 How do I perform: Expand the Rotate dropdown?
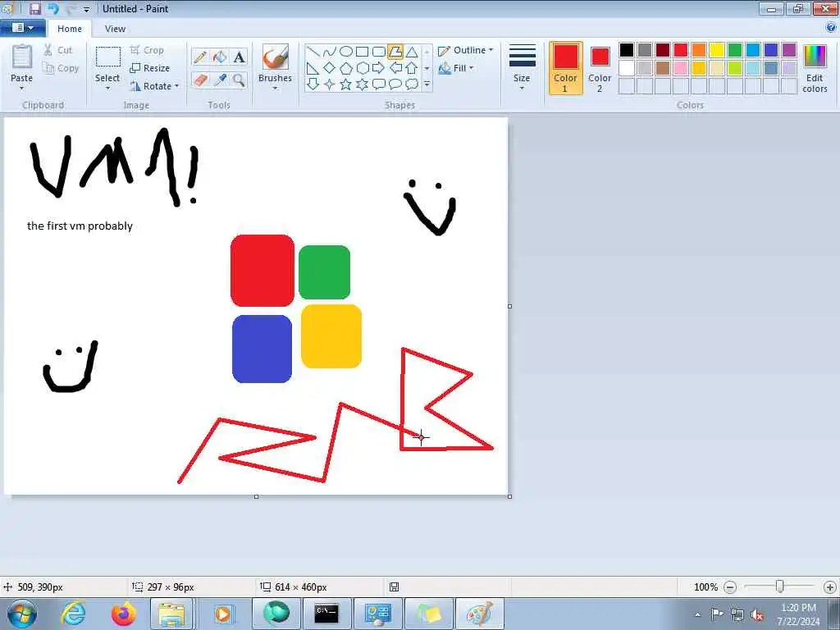coord(177,85)
